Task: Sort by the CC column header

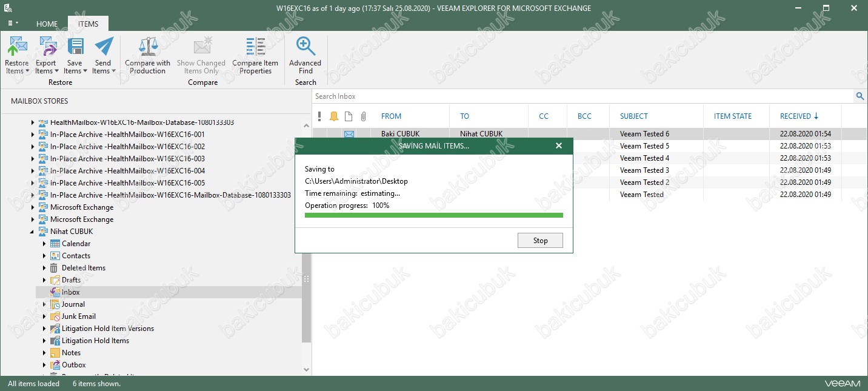Action: (x=543, y=116)
